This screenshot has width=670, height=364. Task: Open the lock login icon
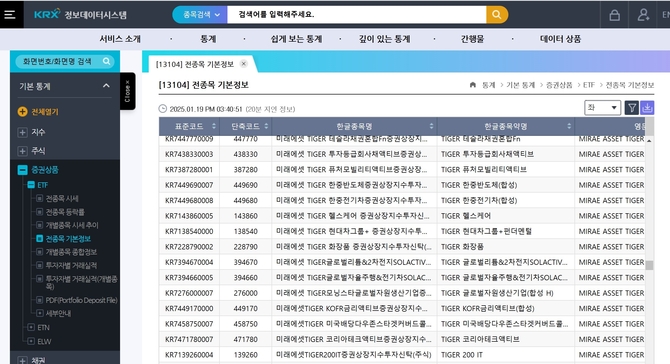[614, 15]
